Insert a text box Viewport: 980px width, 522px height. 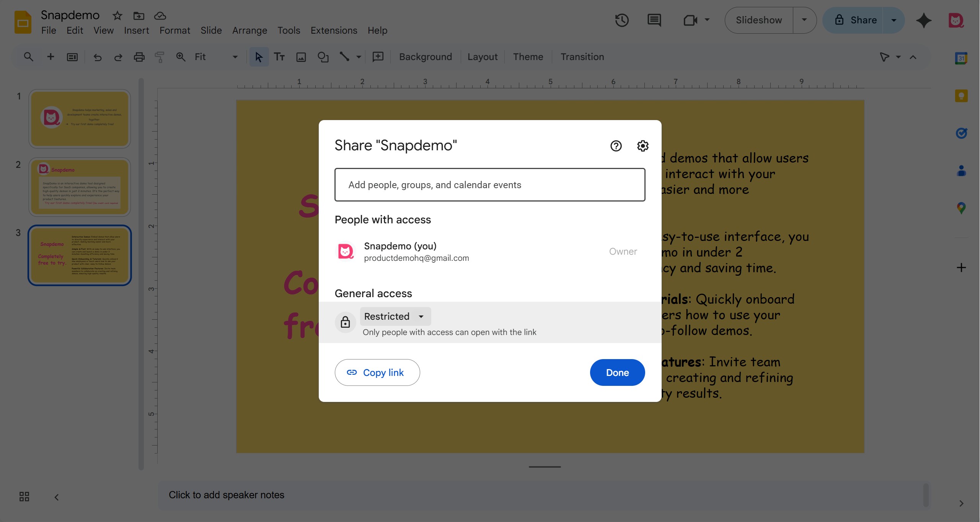(x=279, y=57)
